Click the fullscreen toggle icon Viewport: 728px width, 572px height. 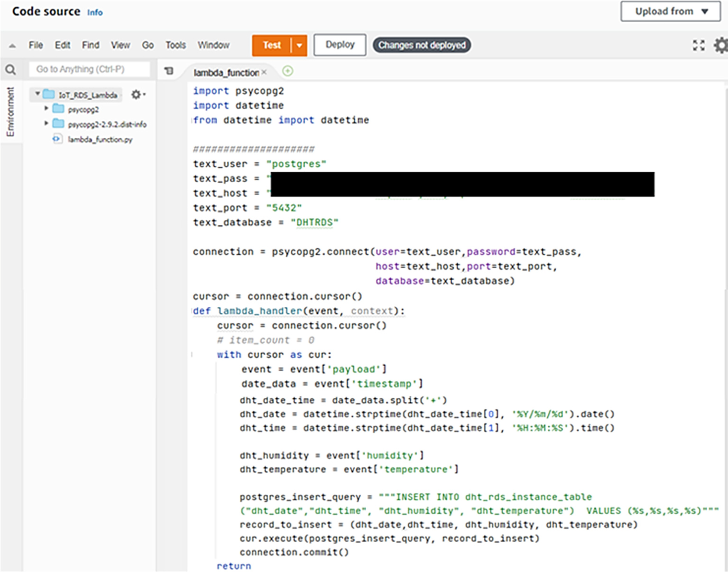[699, 45]
